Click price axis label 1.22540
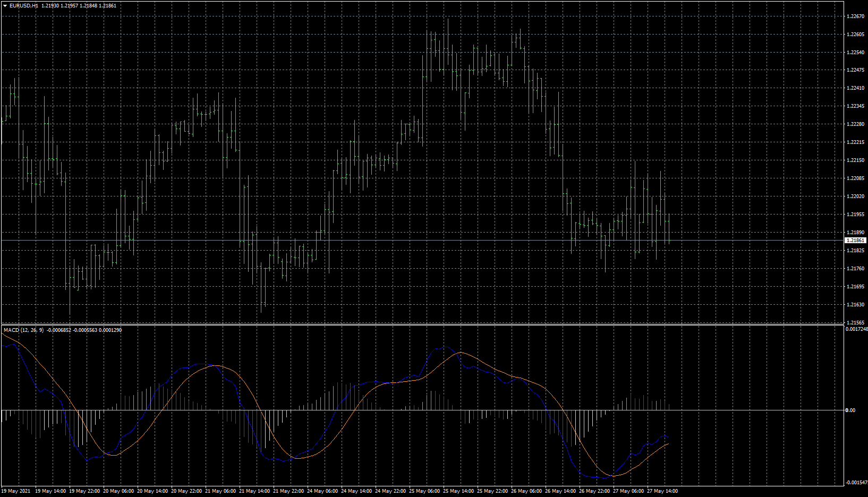 point(855,53)
